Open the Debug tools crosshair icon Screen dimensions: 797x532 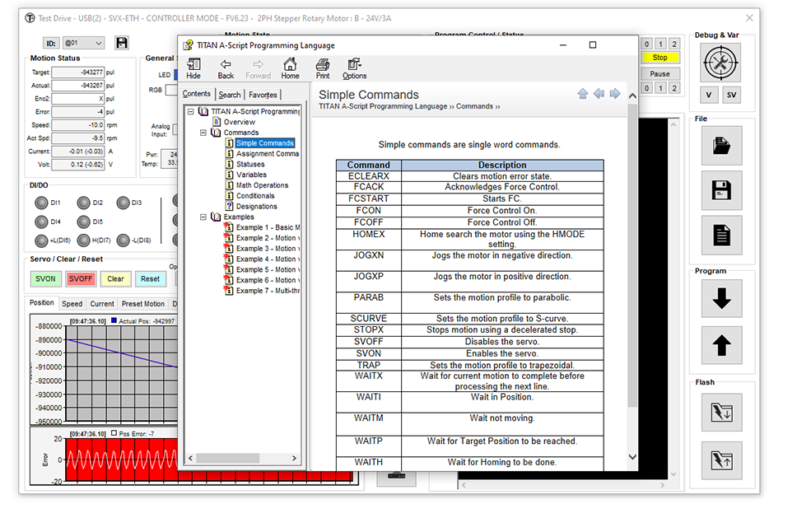(x=721, y=62)
